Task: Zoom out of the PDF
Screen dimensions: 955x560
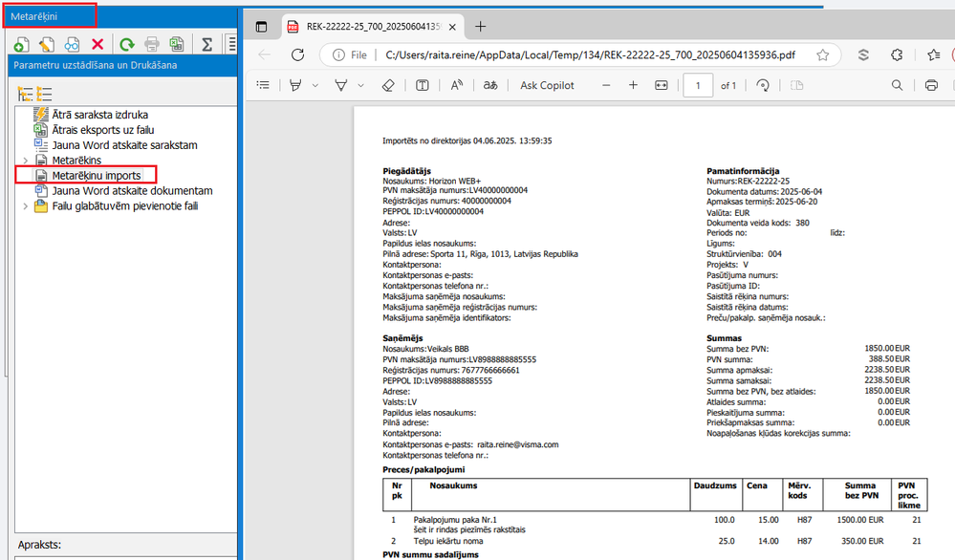Action: pos(606,85)
